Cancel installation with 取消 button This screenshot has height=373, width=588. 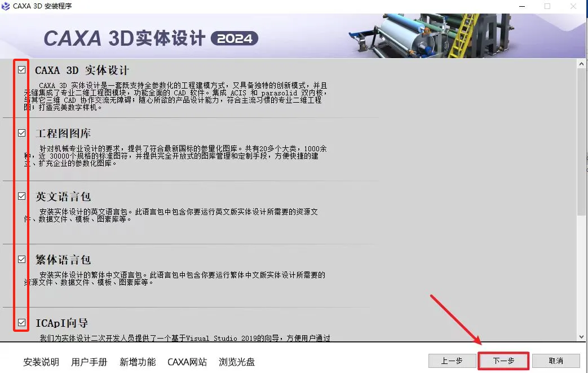(x=556, y=361)
